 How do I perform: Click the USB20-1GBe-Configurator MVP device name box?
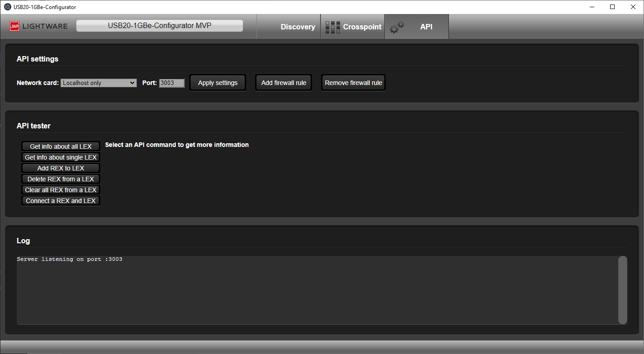pos(159,26)
